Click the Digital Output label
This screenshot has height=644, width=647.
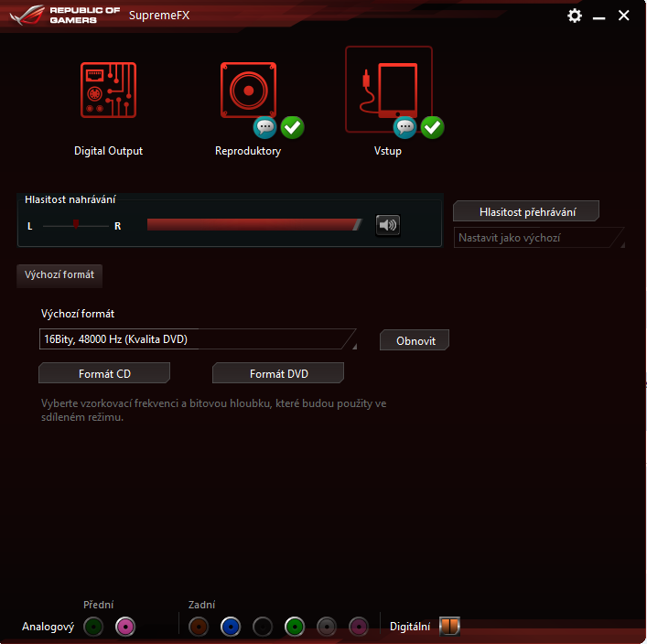108,151
